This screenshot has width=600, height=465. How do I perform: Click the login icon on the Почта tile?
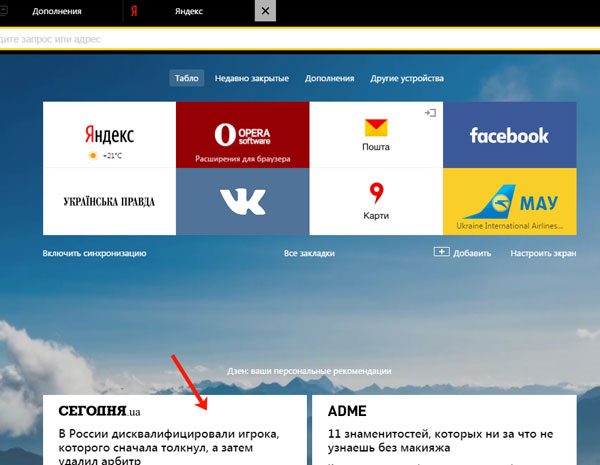coord(430,113)
